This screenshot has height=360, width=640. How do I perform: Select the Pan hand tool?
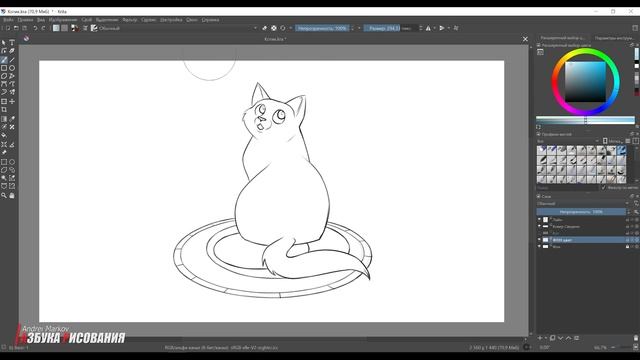pyautogui.click(x=12, y=196)
